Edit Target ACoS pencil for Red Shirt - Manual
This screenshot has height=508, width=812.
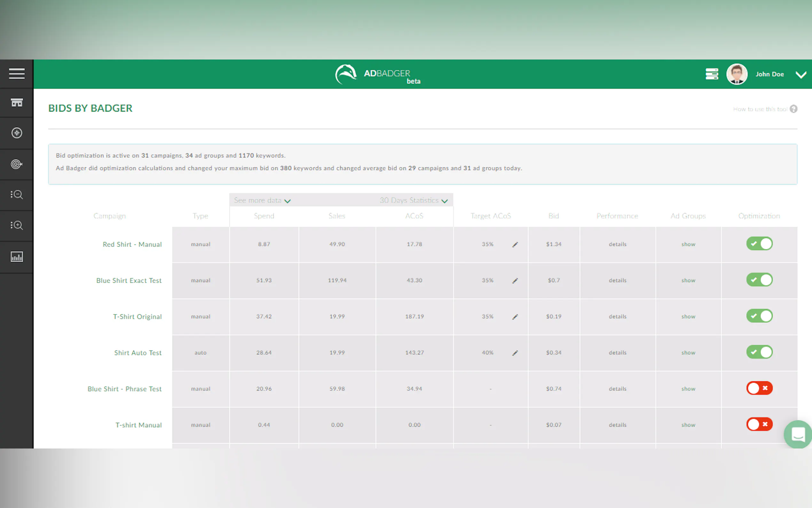point(515,245)
